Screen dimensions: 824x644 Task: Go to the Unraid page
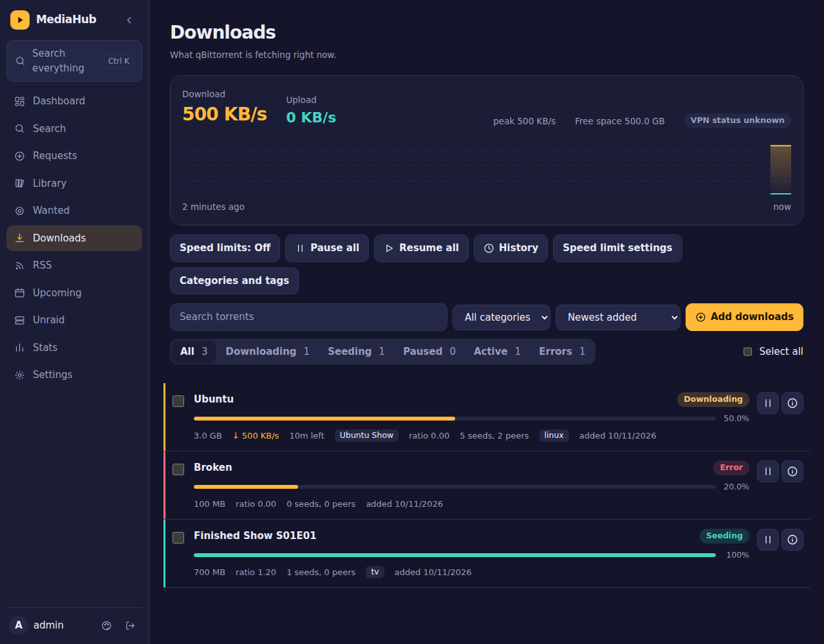[x=74, y=320]
